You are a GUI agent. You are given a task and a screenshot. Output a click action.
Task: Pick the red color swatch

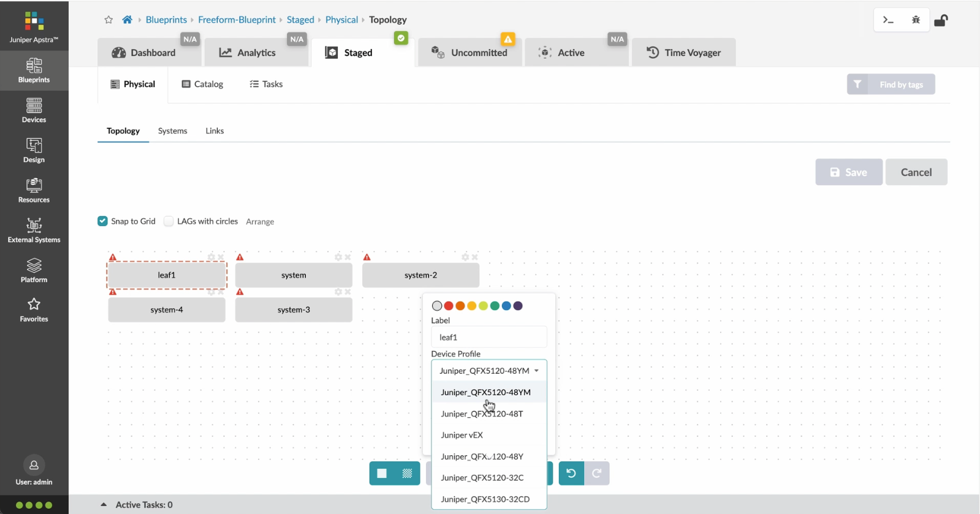click(x=449, y=306)
